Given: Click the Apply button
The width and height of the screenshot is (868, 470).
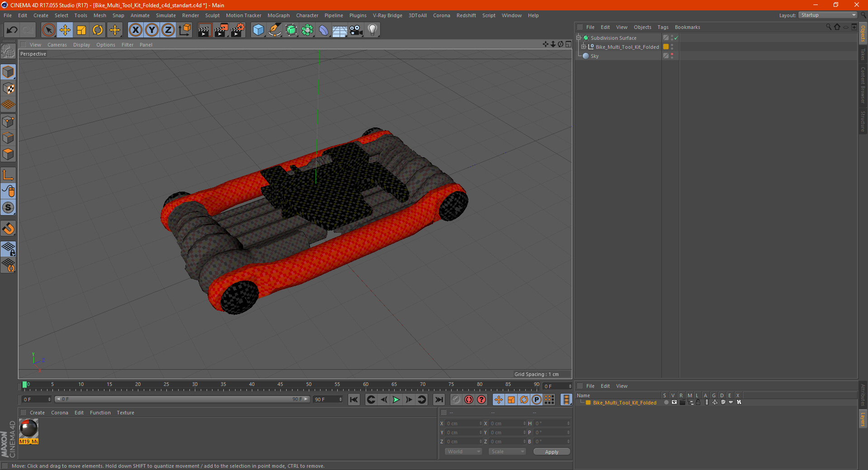Looking at the screenshot, I should pyautogui.click(x=552, y=452).
